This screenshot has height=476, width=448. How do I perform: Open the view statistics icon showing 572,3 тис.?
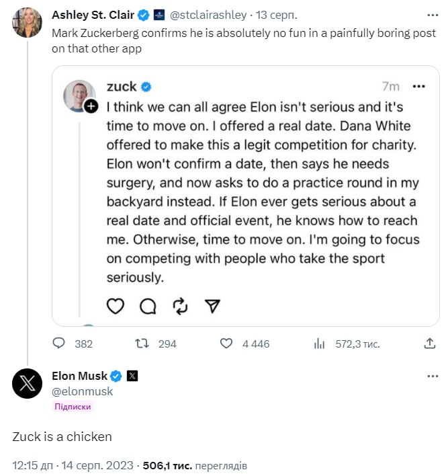(320, 344)
